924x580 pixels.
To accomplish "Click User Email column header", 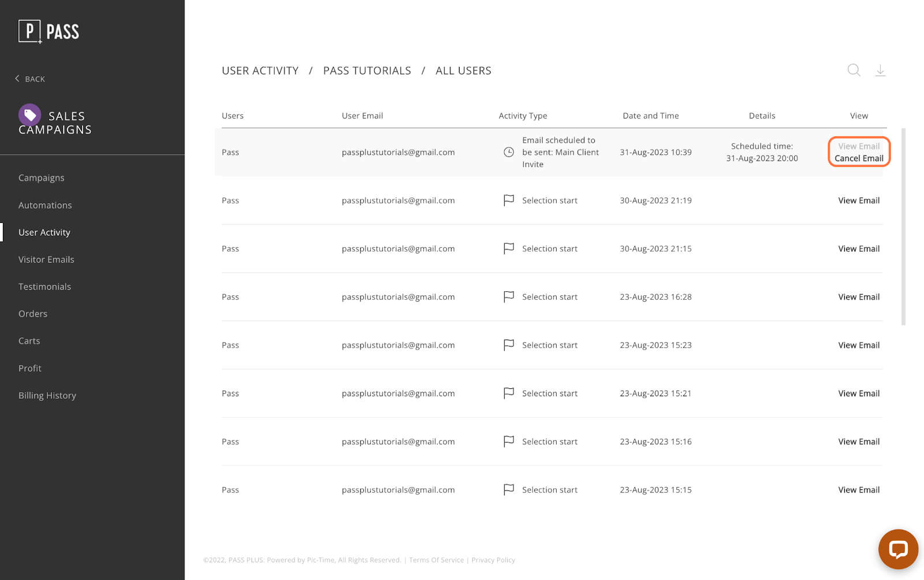I will pos(362,116).
